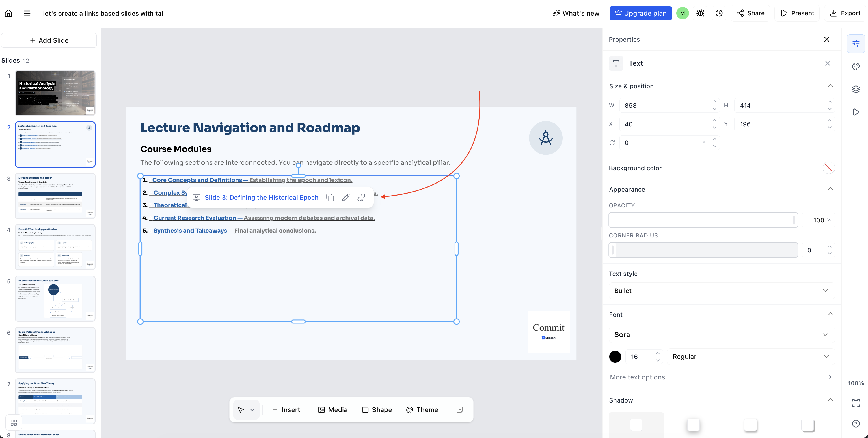Copy the slide link icon

pos(330,198)
